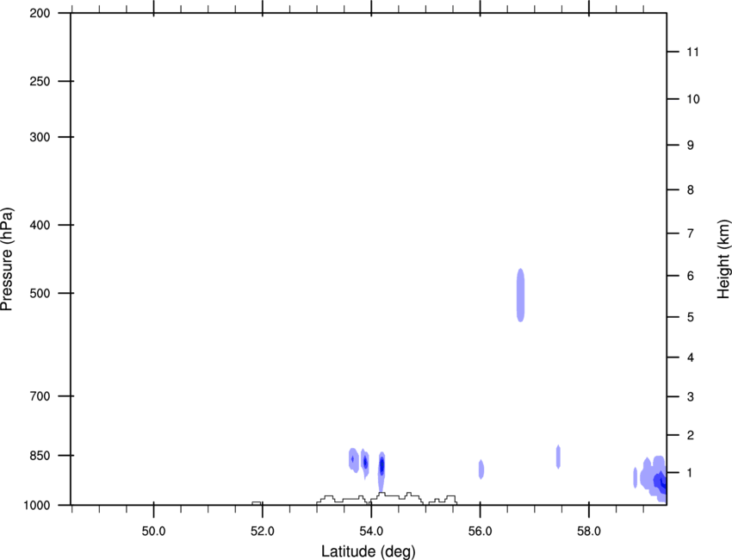
Task: Pick the 11 km height label
Action: point(692,52)
